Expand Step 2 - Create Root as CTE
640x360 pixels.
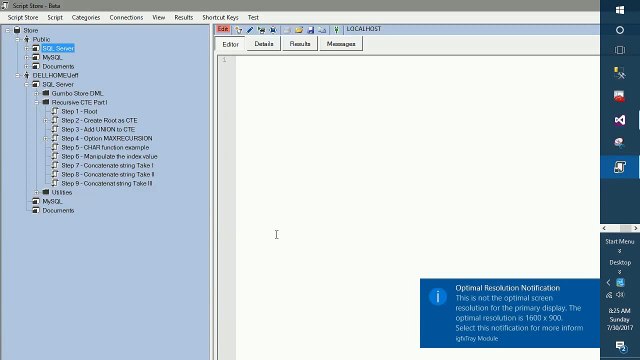pyautogui.click(x=45, y=120)
